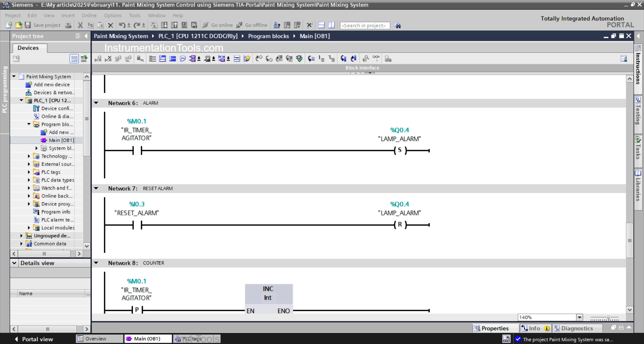The height and width of the screenshot is (344, 644).
Task: Open the Options menu
Action: tap(113, 15)
